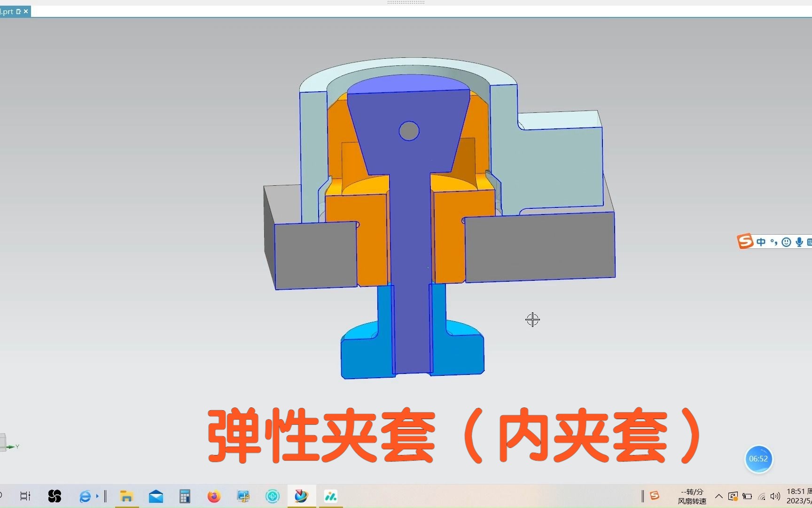Expand the arrow beside Internet Explorer
Image resolution: width=812 pixels, height=508 pixels.
[x=97, y=496]
